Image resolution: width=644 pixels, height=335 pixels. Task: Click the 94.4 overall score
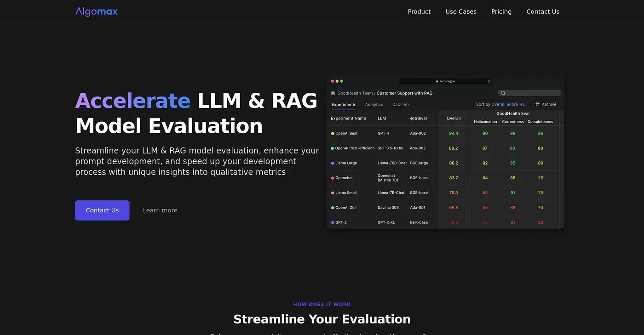point(454,134)
